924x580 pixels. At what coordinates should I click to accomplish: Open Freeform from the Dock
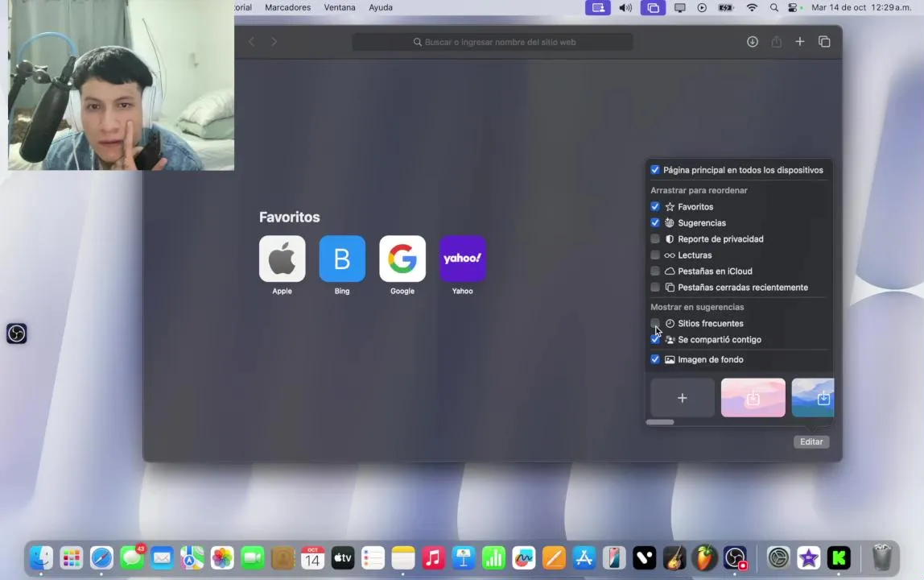point(523,557)
